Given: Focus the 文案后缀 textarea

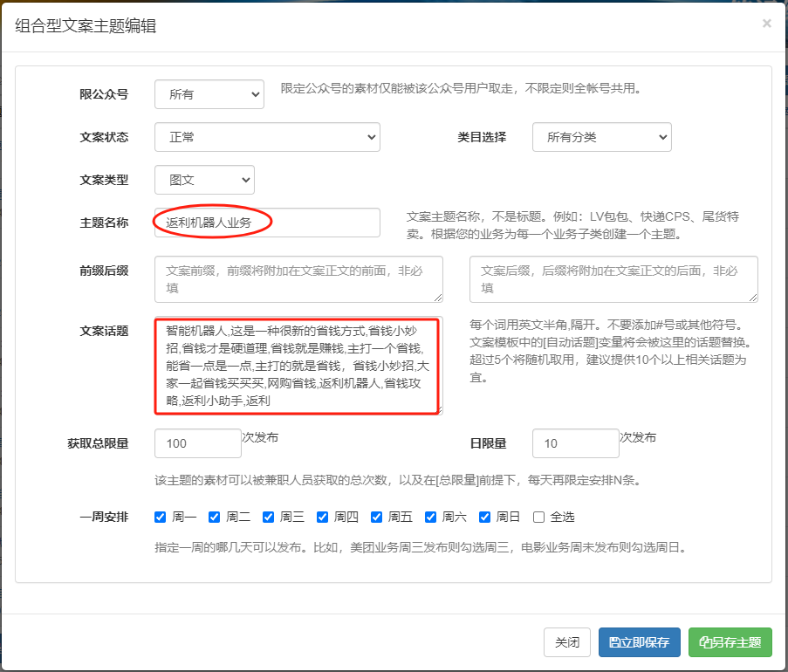Looking at the screenshot, I should (613, 279).
